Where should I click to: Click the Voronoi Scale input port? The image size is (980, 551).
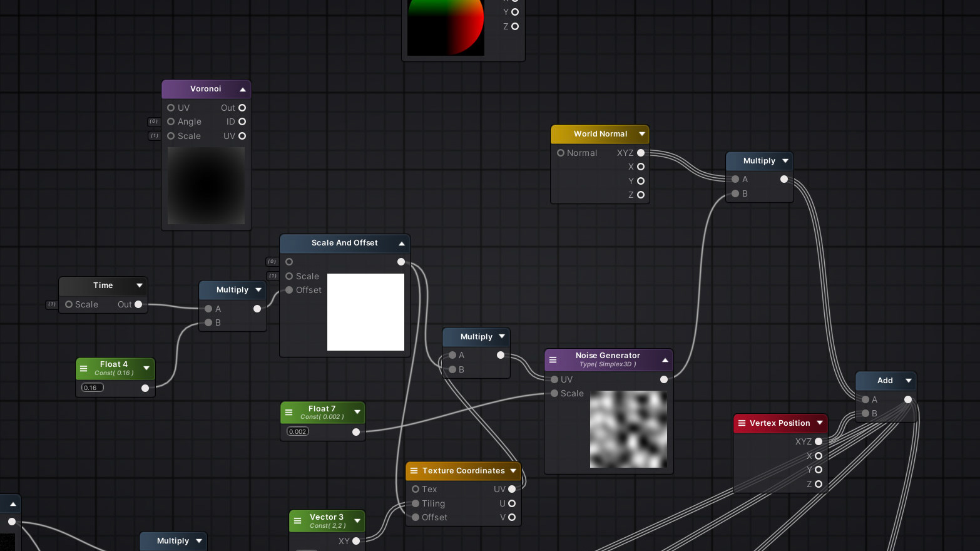171,136
